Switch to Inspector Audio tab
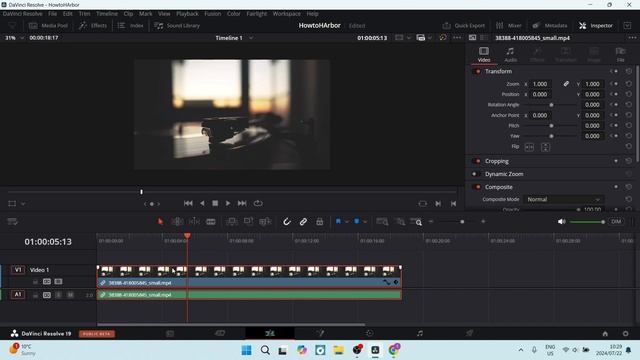The height and width of the screenshot is (360, 640). pos(510,54)
